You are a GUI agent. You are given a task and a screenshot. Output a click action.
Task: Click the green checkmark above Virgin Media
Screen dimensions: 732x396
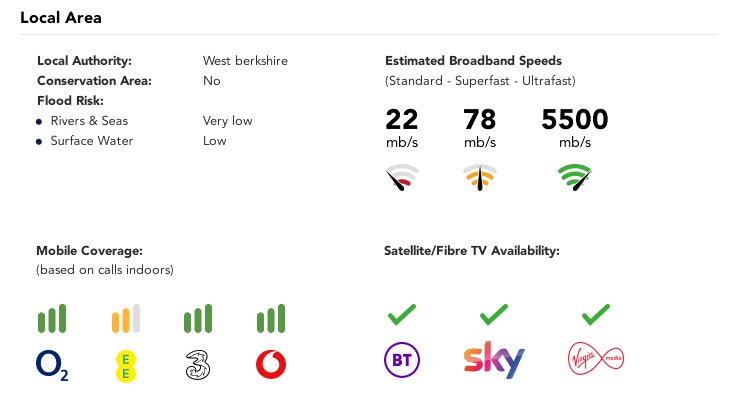[x=596, y=314]
